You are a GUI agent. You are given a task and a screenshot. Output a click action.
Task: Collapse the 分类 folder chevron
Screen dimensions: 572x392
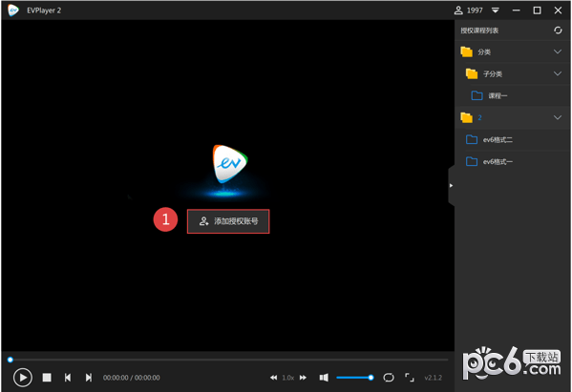pos(558,52)
